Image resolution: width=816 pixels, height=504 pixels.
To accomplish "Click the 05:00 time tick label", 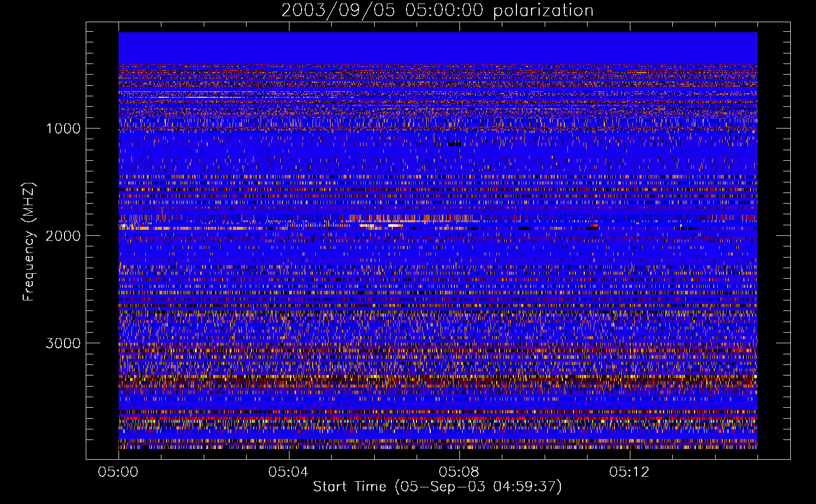I will point(118,472).
